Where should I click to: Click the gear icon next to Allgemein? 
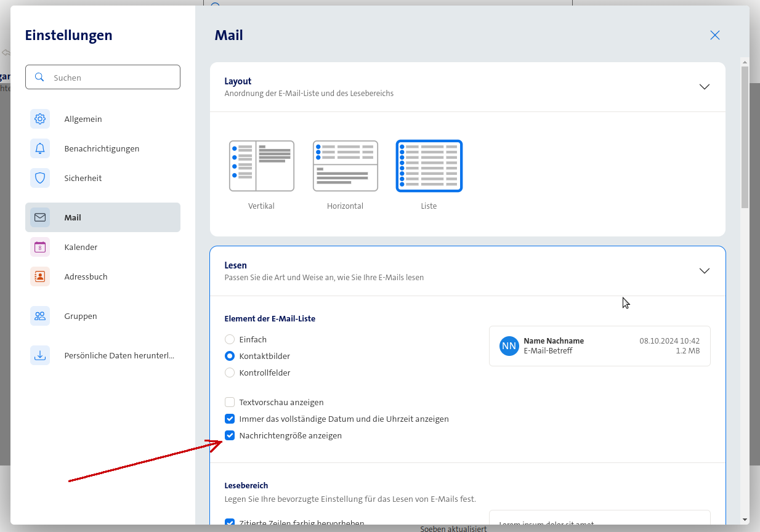click(40, 119)
